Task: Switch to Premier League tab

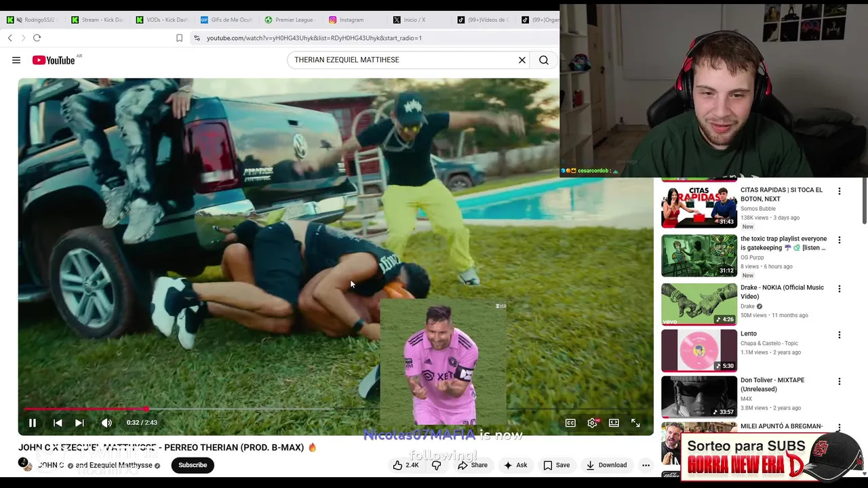Action: 290,20
